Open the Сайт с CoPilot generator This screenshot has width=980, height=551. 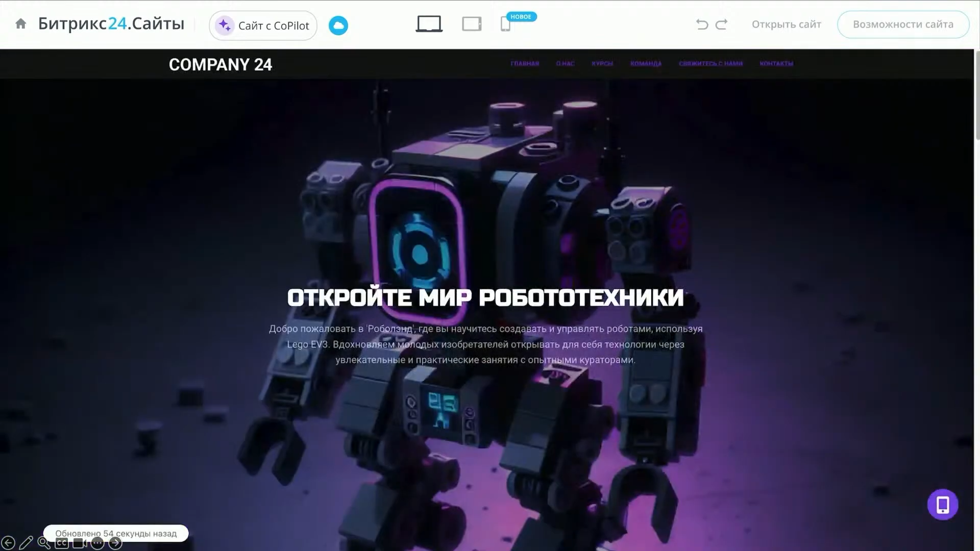coord(263,26)
